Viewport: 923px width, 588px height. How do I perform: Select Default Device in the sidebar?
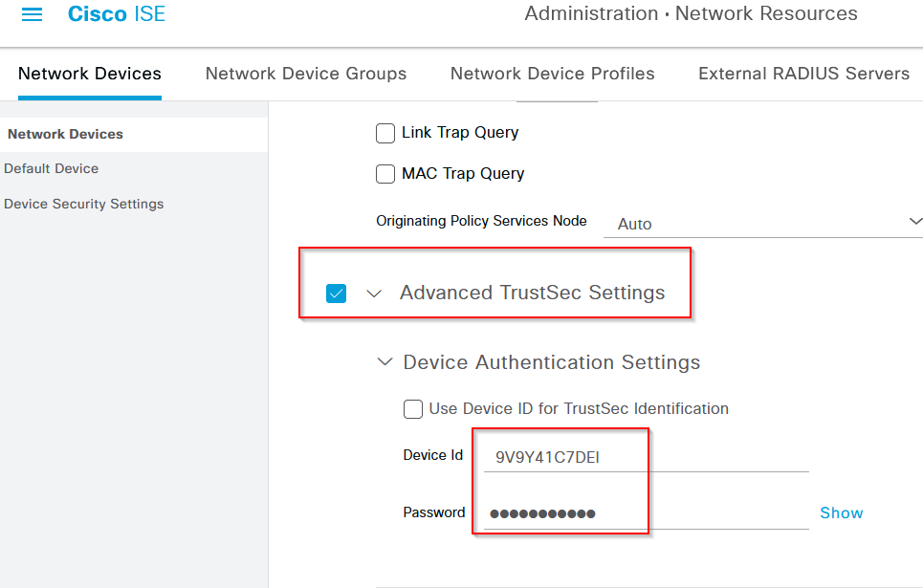52,168
